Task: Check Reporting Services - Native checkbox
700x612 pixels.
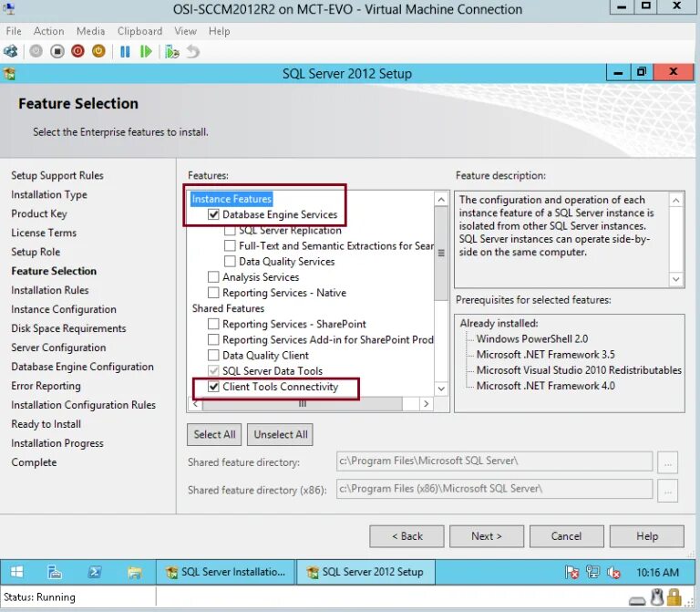Action: 213,293
